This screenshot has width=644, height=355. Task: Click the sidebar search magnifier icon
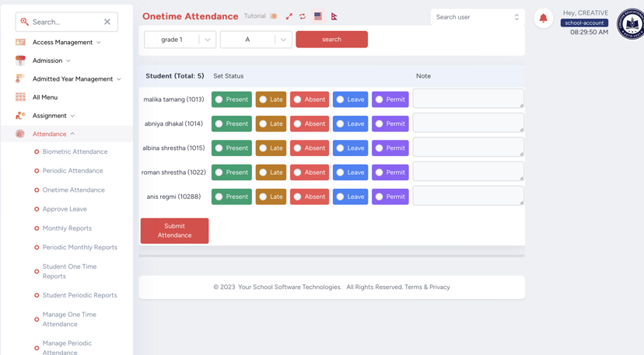click(x=24, y=21)
